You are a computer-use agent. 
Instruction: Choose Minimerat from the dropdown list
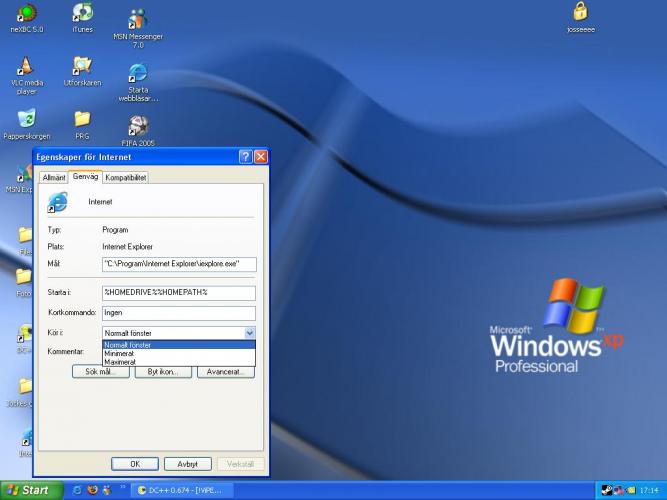click(x=119, y=353)
